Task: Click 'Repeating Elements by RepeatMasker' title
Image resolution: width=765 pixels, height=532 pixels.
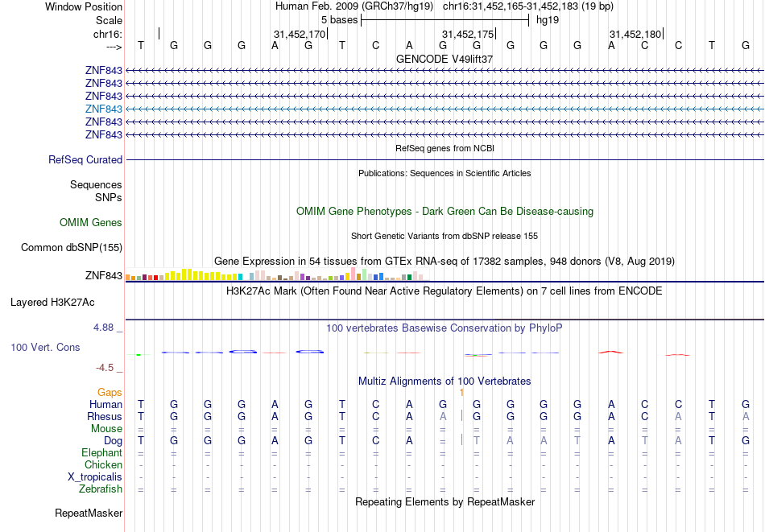Action: click(x=445, y=501)
